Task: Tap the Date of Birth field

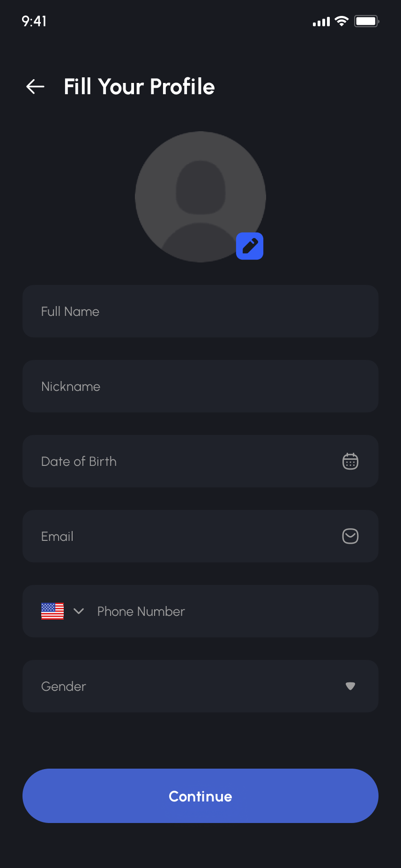Action: 187,461
